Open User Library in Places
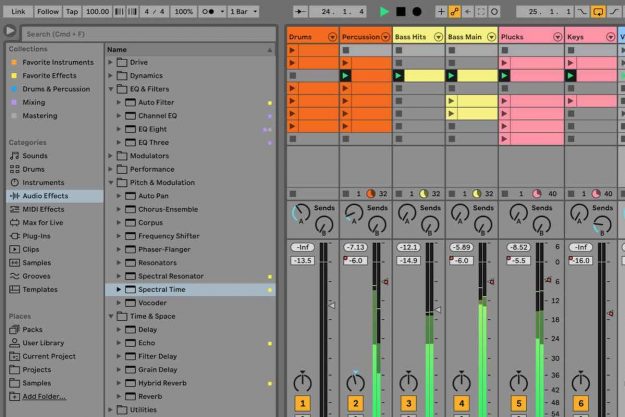625x417 pixels. [43, 343]
